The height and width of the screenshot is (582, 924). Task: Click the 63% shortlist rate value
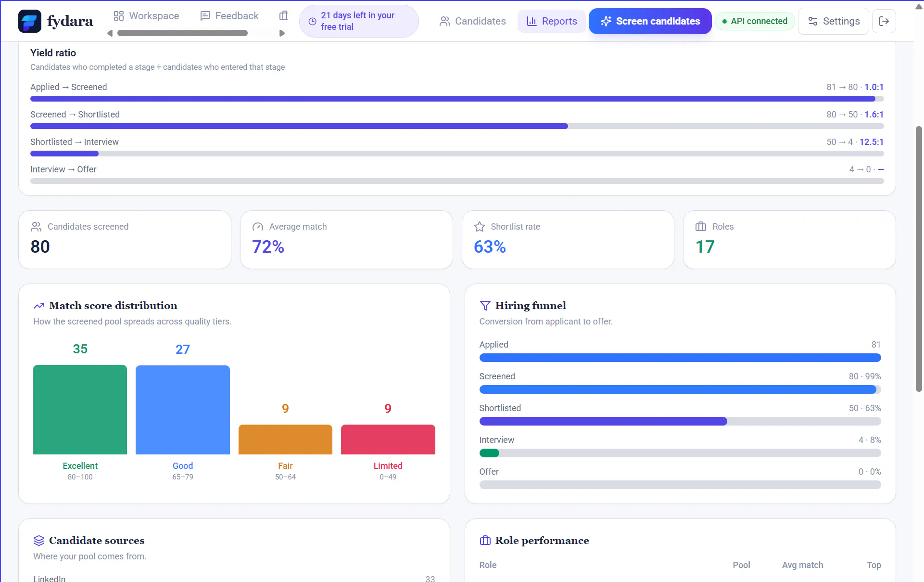[x=490, y=247]
